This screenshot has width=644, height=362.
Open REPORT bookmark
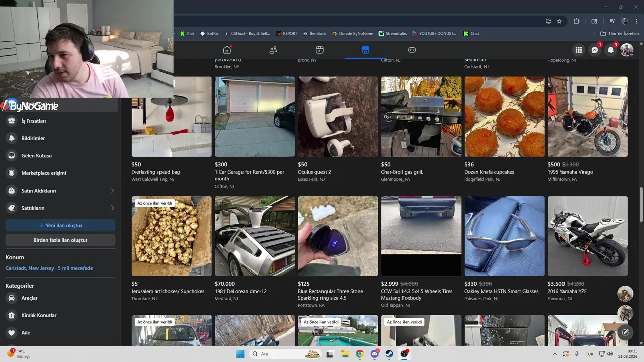pos(286,34)
